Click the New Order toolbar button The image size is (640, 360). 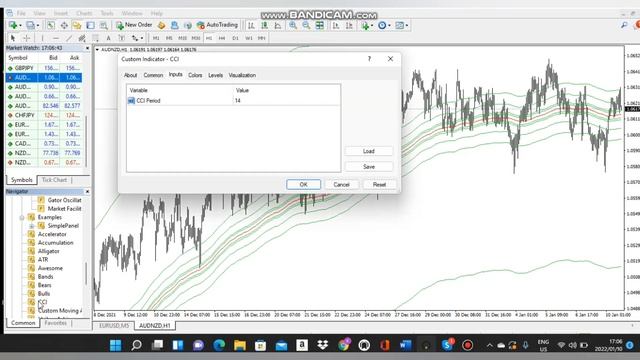coord(134,25)
